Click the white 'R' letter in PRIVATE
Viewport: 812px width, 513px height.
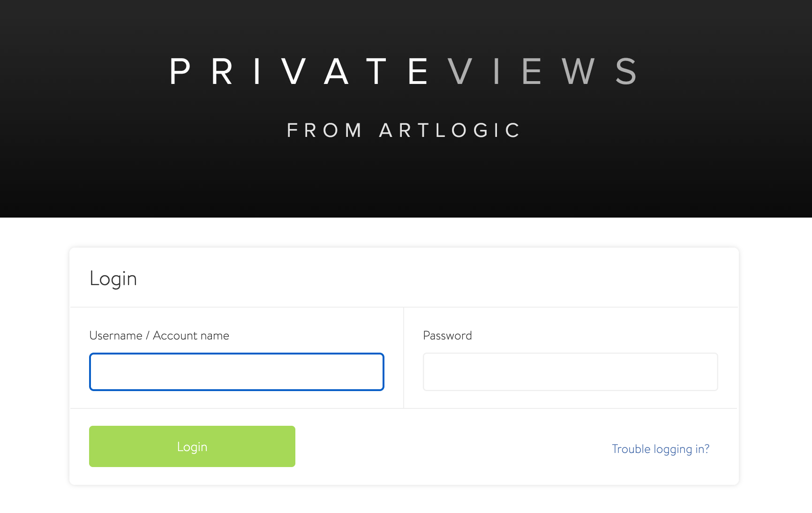coord(222,72)
